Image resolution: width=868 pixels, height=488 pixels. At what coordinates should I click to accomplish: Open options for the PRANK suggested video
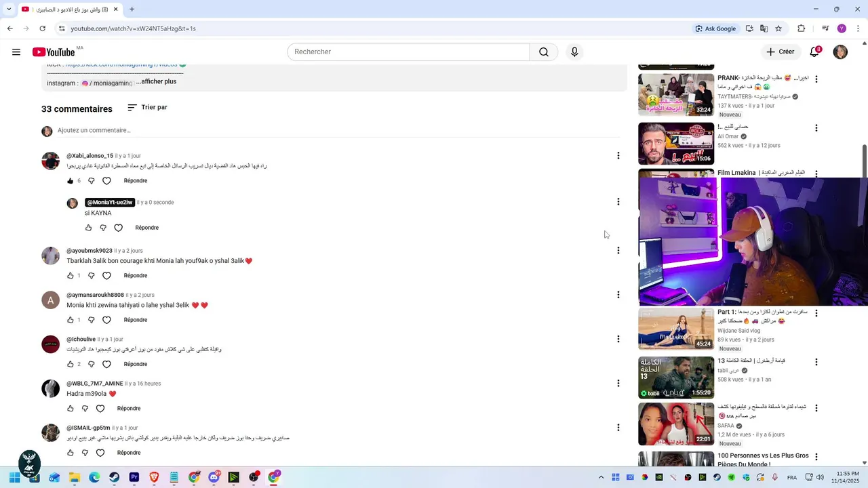816,79
